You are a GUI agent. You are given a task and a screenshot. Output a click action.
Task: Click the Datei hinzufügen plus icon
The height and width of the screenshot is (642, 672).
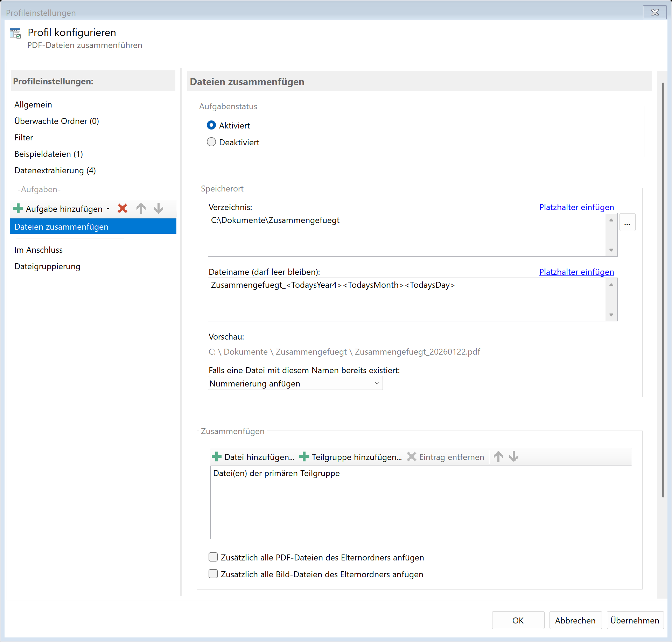click(x=217, y=456)
